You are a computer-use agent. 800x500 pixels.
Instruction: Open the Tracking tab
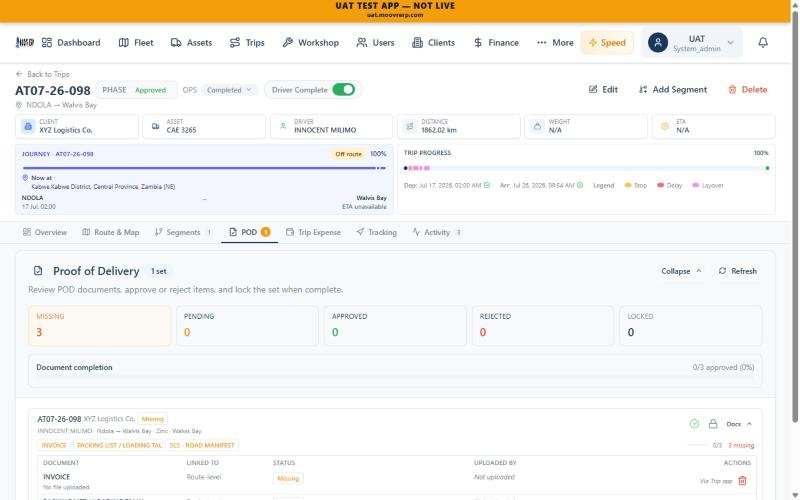pyautogui.click(x=377, y=232)
